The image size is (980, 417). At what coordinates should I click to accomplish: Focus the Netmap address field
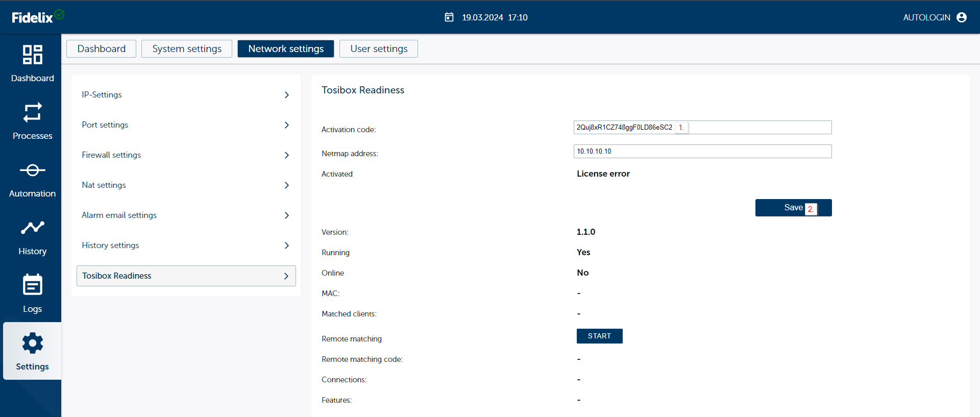tap(702, 151)
